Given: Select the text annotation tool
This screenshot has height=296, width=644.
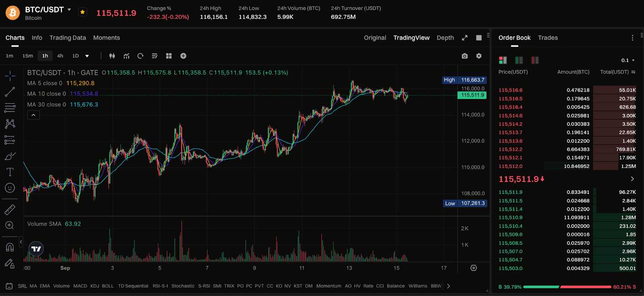Looking at the screenshot, I should tap(10, 172).
